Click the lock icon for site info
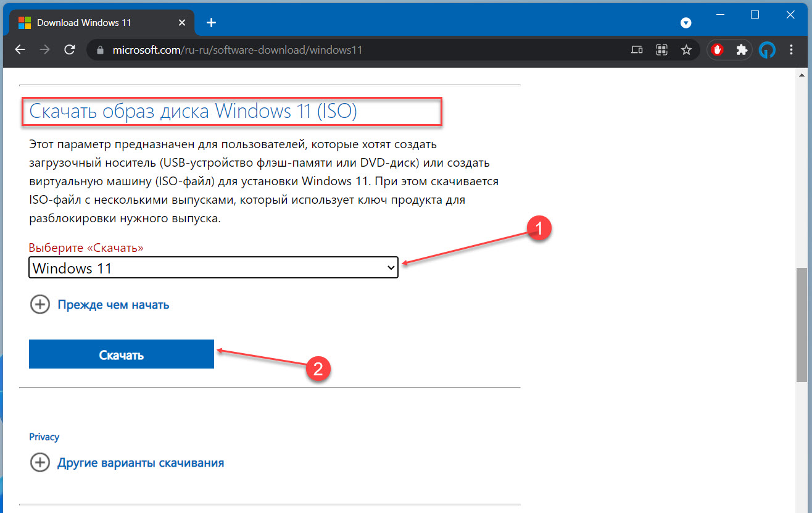 pyautogui.click(x=100, y=50)
